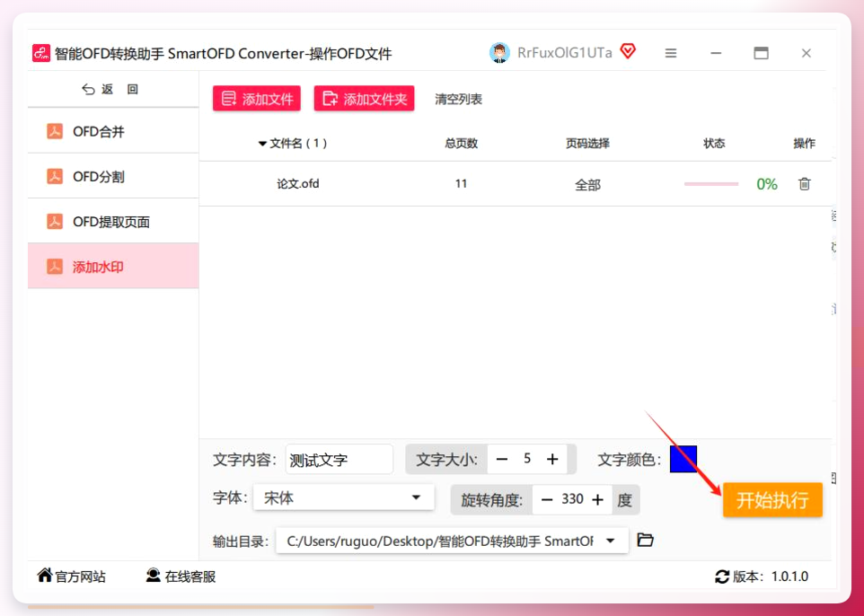Switch to OFD提取页面 tab
The width and height of the screenshot is (864, 616).
[113, 222]
